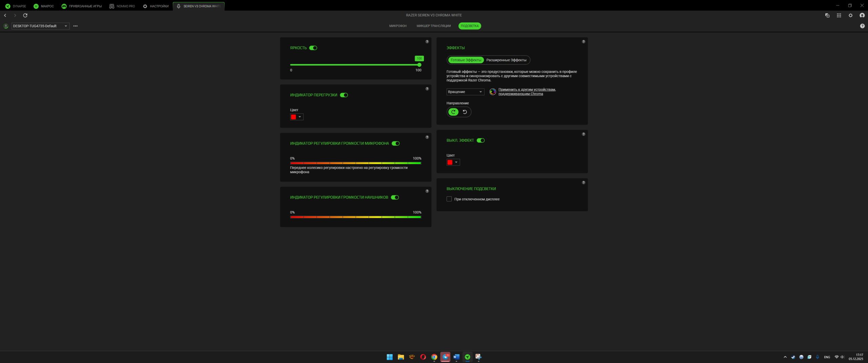Open the ПРИВЯЗАННЫЕ ИГРЫ tab

point(82,6)
